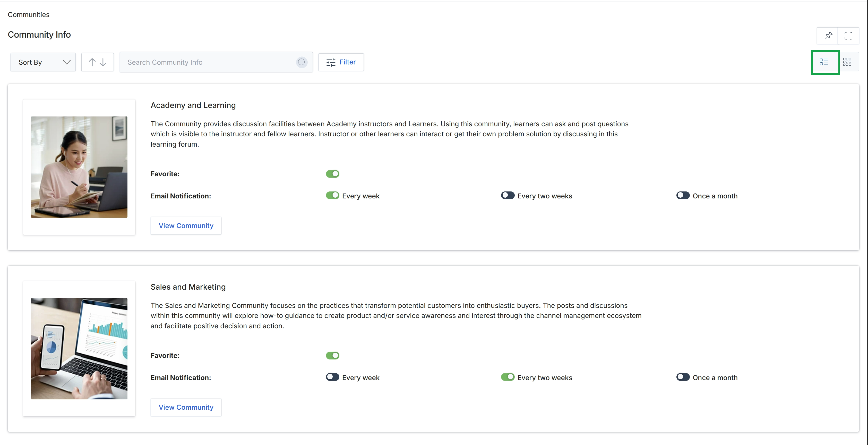Click Email Notification label under Sales and Marketing
The image size is (868, 445).
click(181, 378)
